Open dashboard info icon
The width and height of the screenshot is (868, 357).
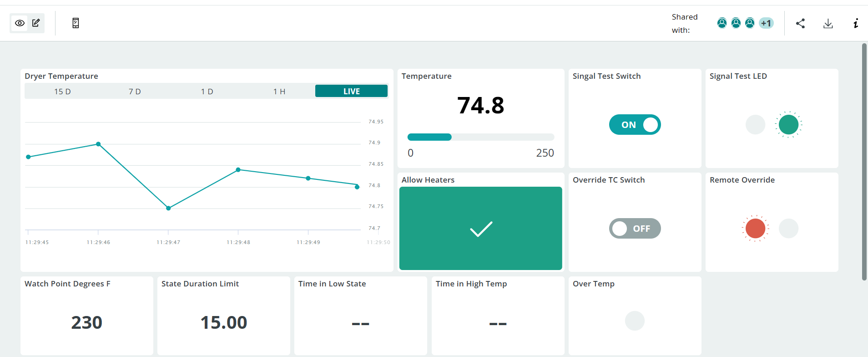(x=856, y=23)
